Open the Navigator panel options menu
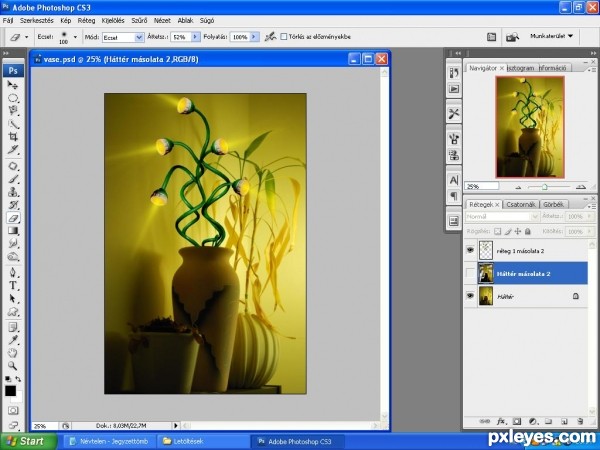The image size is (600, 450). point(592,70)
